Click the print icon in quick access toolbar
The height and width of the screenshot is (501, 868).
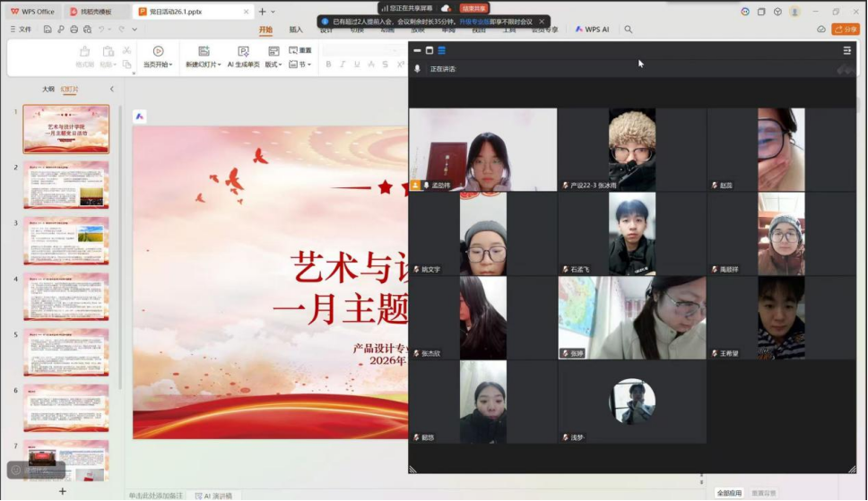click(x=74, y=30)
